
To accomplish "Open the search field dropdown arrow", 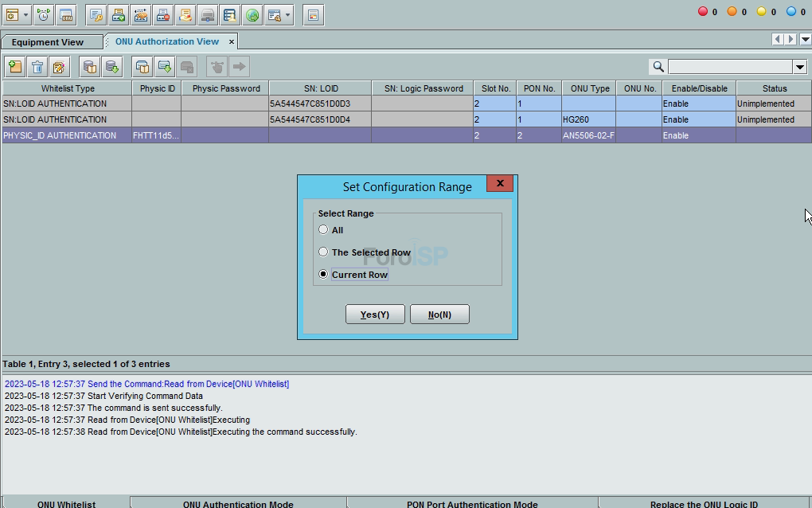I will tap(799, 67).
